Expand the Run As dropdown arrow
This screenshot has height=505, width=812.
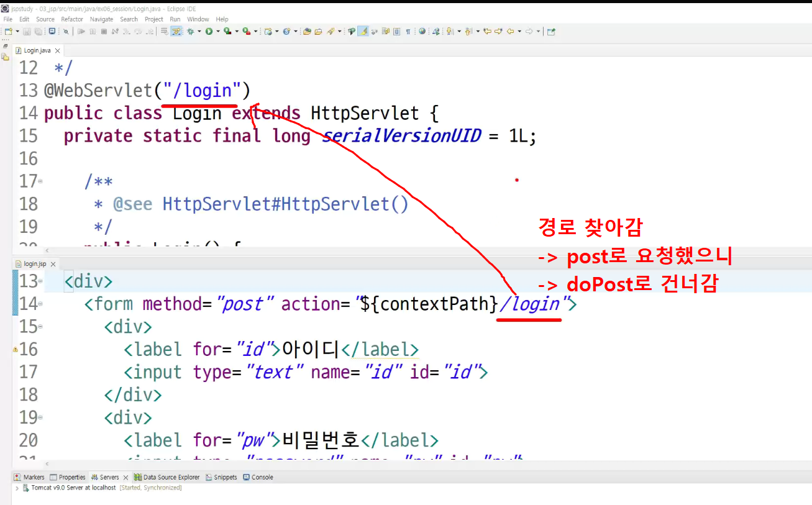click(x=217, y=31)
